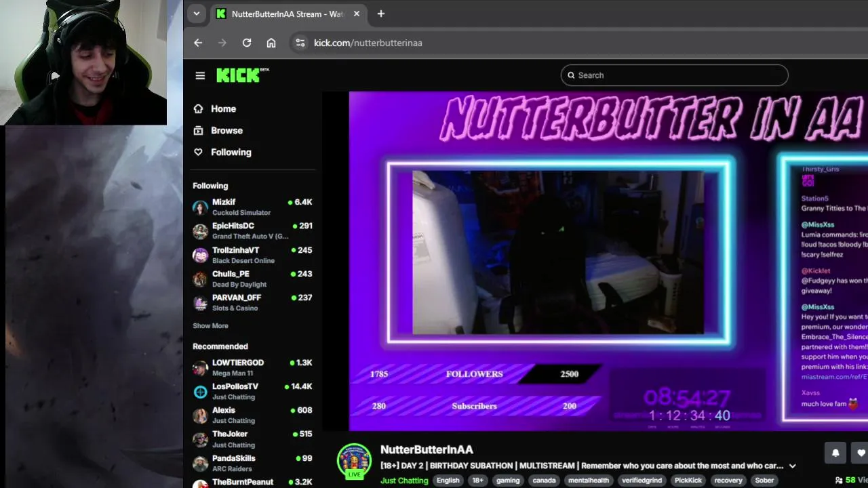
Task: Click Chulls_PE's avatar icon
Action: [x=200, y=279]
